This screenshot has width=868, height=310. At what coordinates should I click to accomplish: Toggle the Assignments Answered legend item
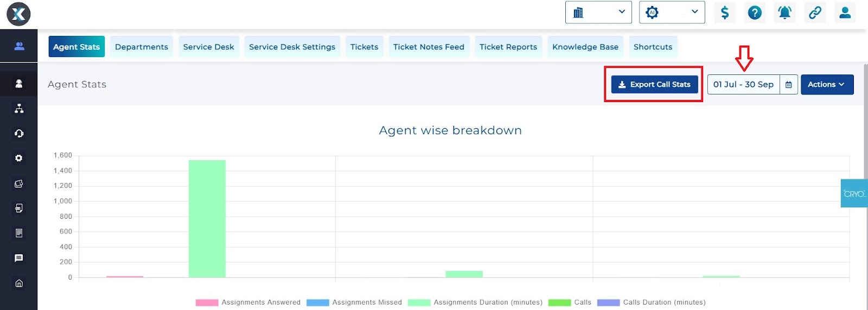248,302
